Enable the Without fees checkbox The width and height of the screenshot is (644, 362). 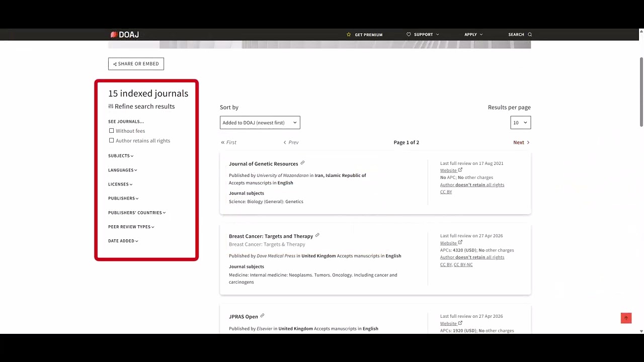pos(112,131)
